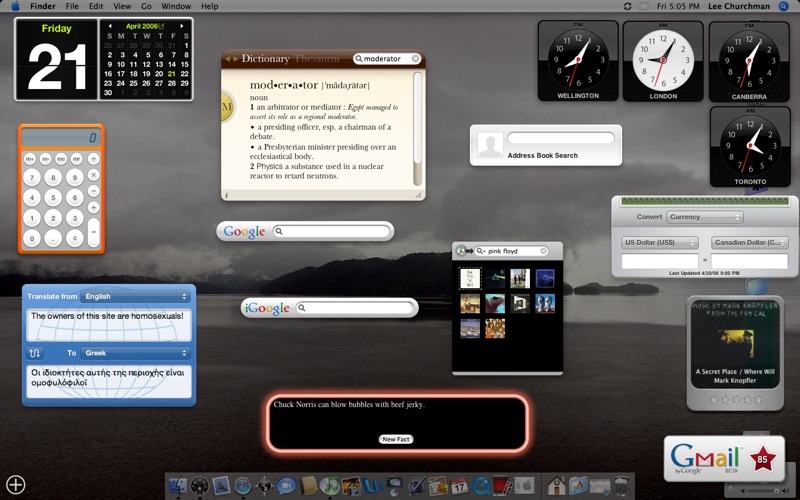Open the Translate from English dropdown
This screenshot has height=500, width=800.
136,296
